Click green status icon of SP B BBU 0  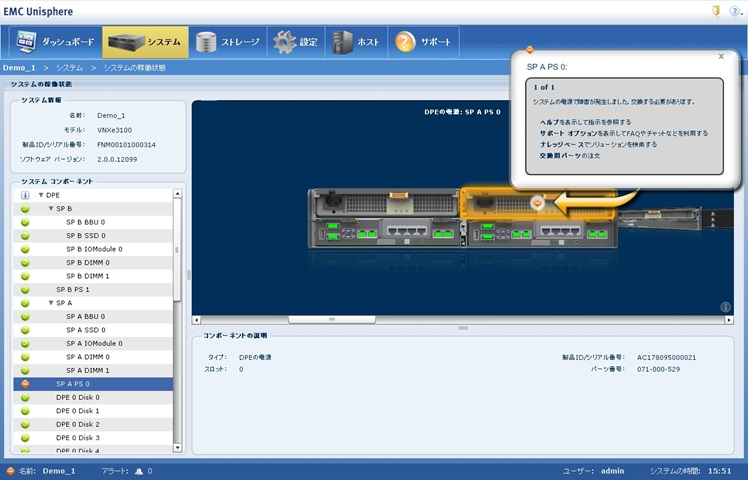coord(25,222)
